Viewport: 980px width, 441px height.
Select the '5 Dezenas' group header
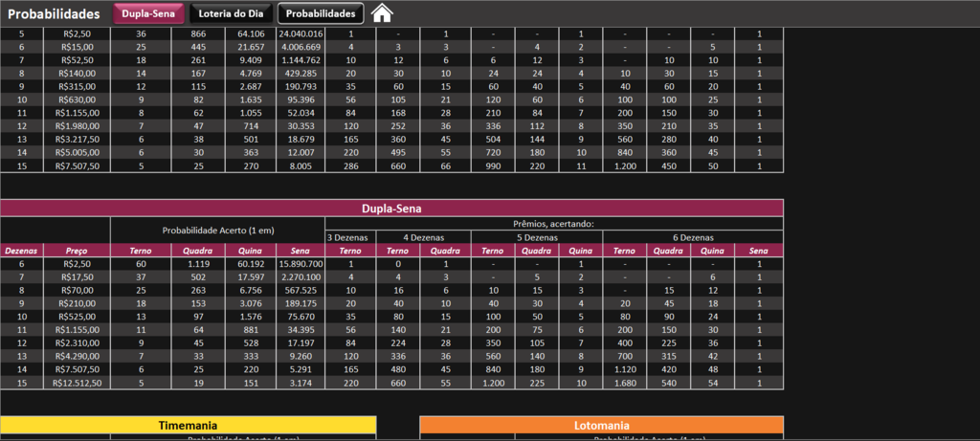click(537, 237)
